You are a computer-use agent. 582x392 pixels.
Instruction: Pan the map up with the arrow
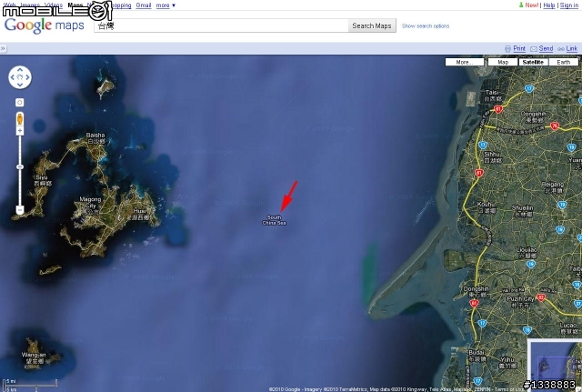click(x=20, y=69)
